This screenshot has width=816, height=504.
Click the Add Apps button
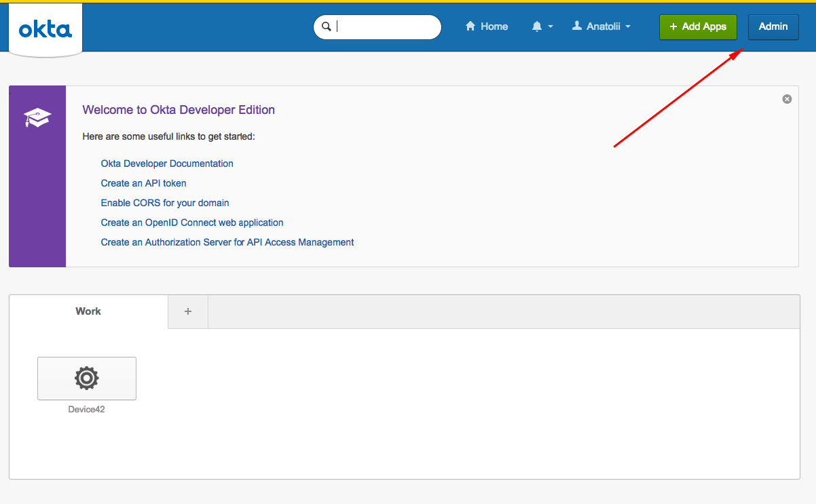pyautogui.click(x=698, y=26)
